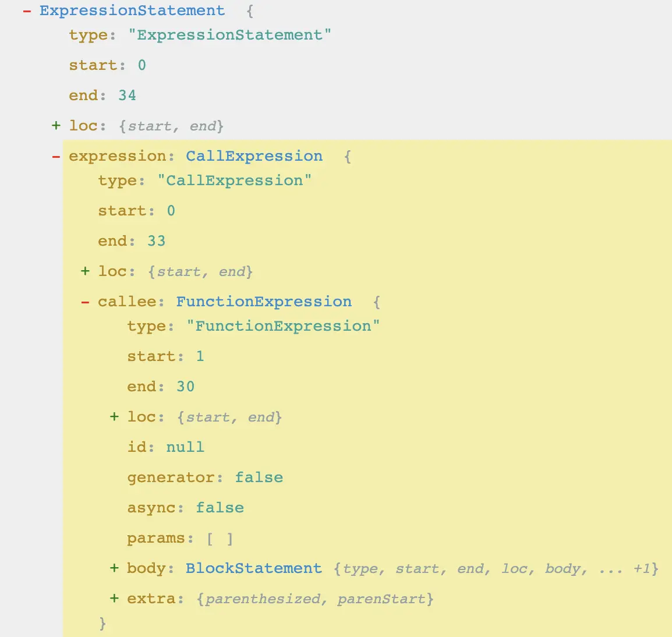Click the FunctionExpression node type label
Viewport: 672px width, 637px height.
point(264,302)
